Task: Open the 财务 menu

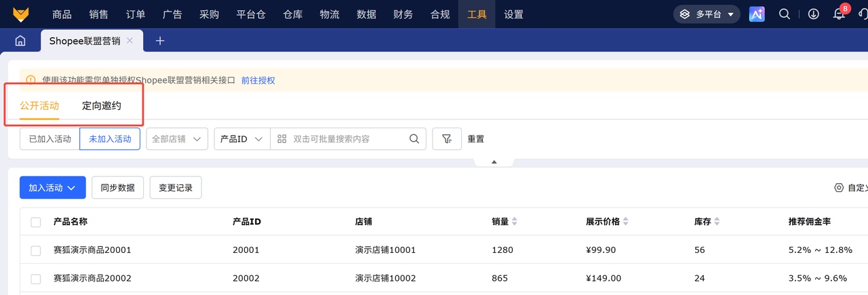Action: (x=403, y=14)
